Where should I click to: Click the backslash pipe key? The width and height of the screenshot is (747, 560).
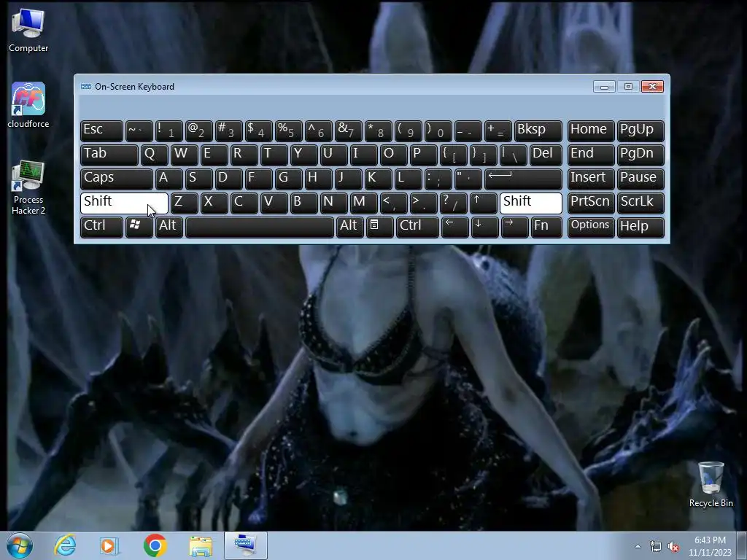[x=513, y=155]
